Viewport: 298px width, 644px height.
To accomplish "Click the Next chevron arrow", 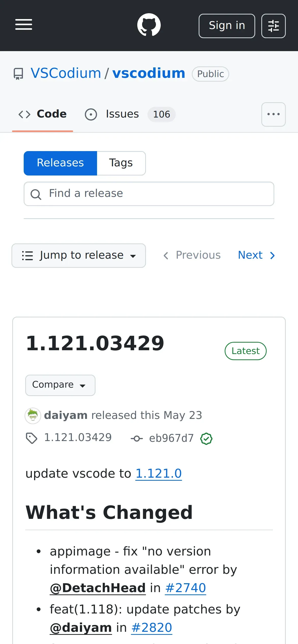I will 272,255.
